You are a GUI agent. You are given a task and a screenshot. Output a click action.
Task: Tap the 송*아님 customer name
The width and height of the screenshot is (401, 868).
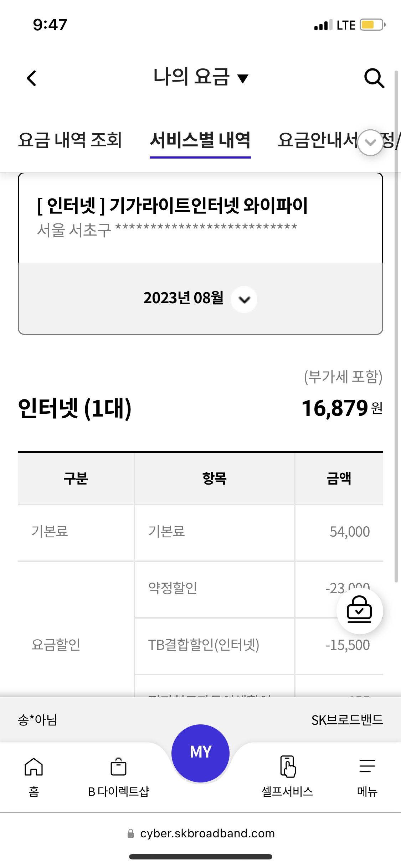38,720
